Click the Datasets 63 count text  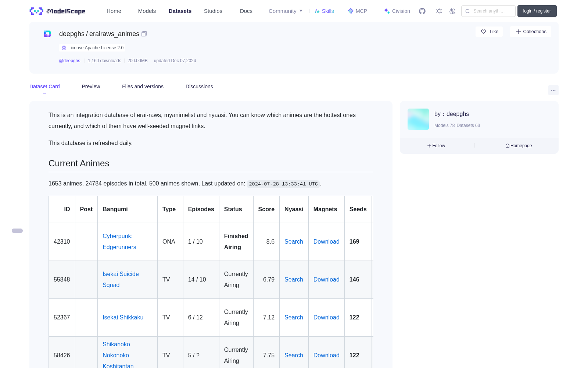tap(468, 125)
